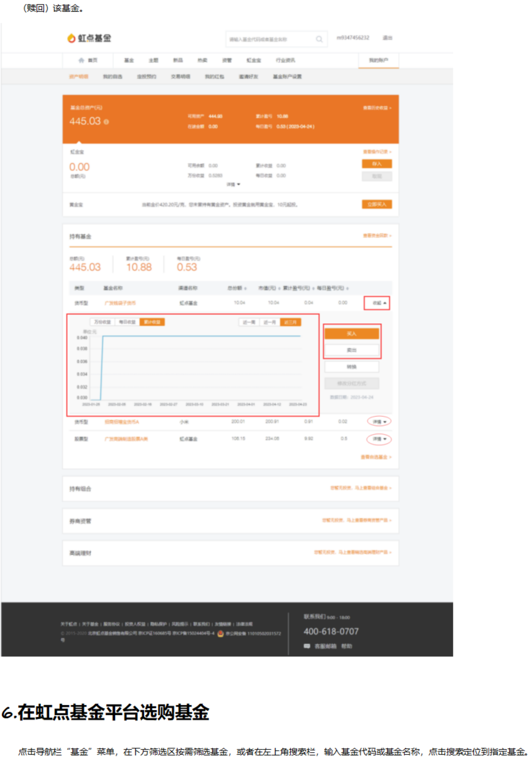Switch chart range to 近一周

[249, 322]
